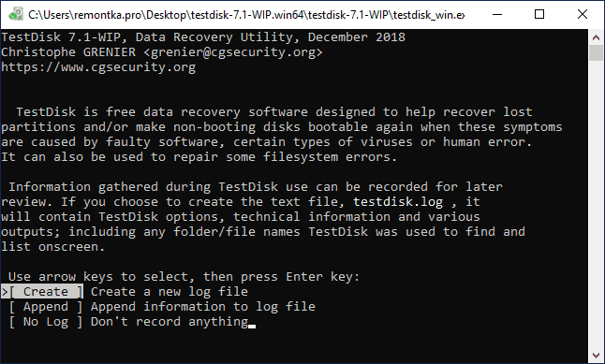This screenshot has width=605, height=364.
Task: Click the scrollbar up arrow
Action: click(x=597, y=37)
